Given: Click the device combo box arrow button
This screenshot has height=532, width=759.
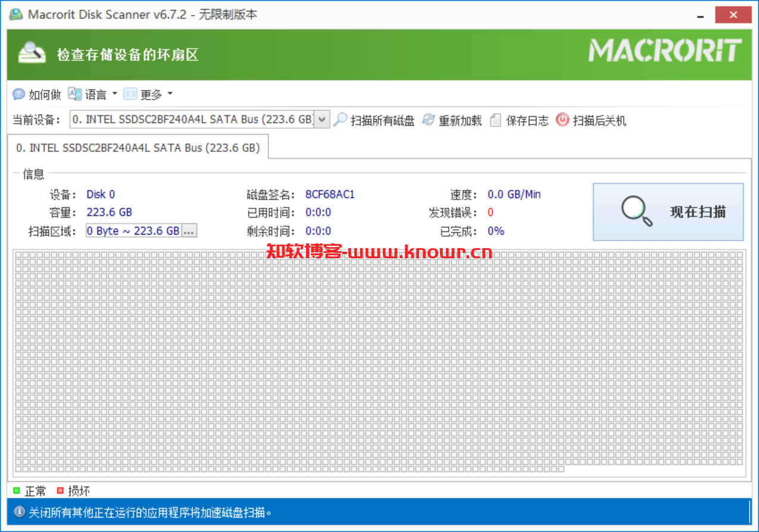Looking at the screenshot, I should tap(321, 120).
